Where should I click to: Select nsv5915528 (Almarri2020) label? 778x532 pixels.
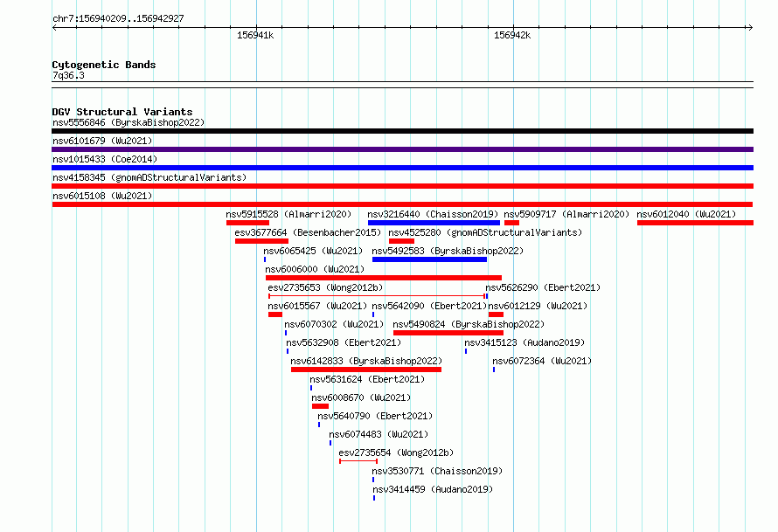tap(288, 214)
